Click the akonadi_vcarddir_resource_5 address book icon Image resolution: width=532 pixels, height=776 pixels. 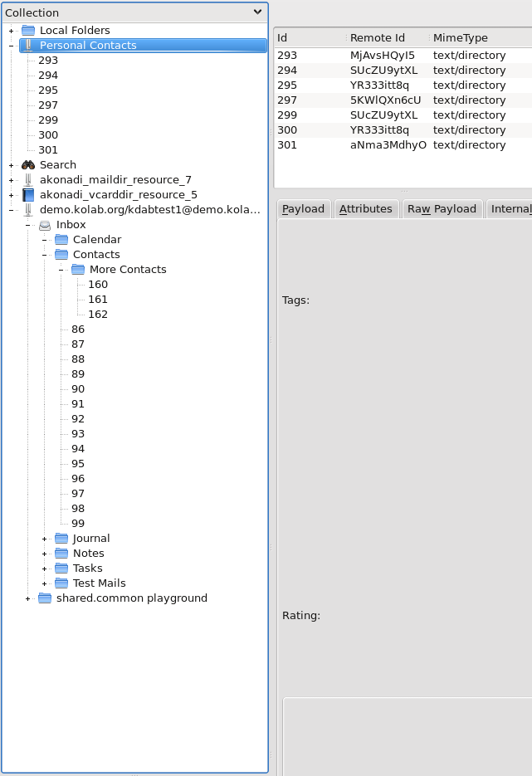click(x=28, y=195)
